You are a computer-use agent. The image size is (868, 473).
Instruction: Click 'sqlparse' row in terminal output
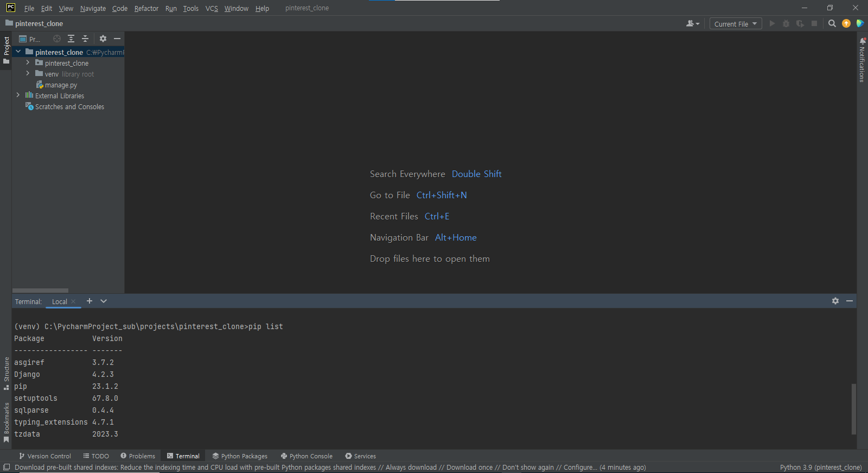tap(64, 410)
